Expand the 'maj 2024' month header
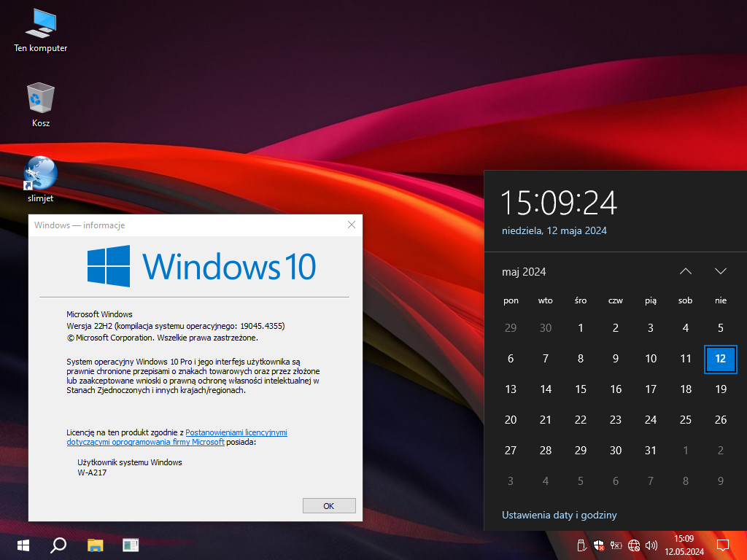747x560 pixels. [524, 272]
